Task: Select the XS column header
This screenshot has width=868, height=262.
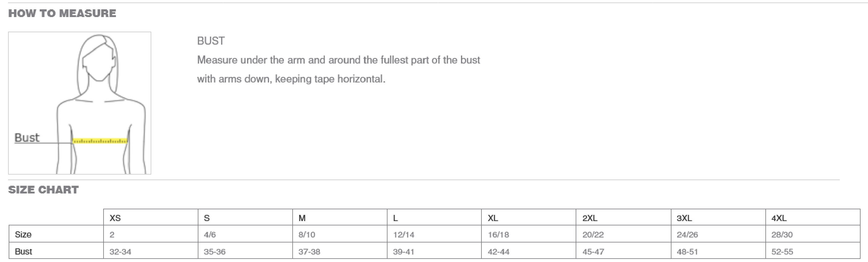Action: click(x=115, y=218)
